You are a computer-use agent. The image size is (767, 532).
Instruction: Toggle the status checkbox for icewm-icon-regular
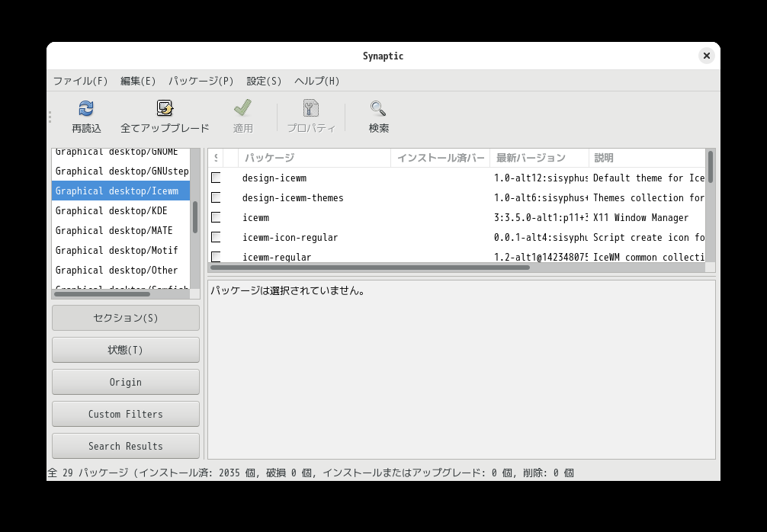tap(216, 237)
